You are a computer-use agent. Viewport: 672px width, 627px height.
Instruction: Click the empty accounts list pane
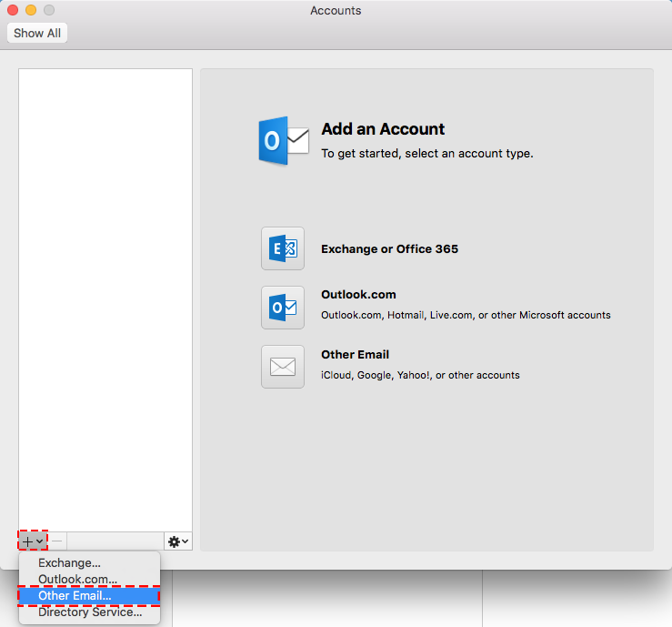105,300
